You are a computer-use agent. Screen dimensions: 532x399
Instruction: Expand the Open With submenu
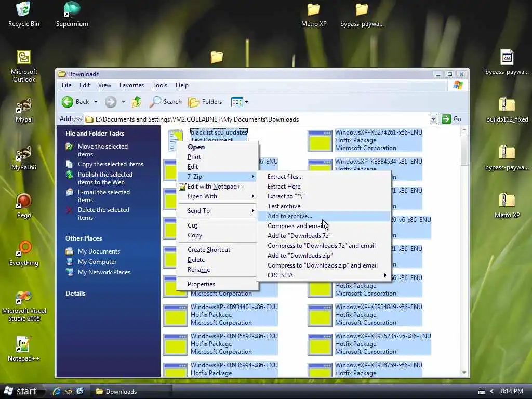click(217, 196)
